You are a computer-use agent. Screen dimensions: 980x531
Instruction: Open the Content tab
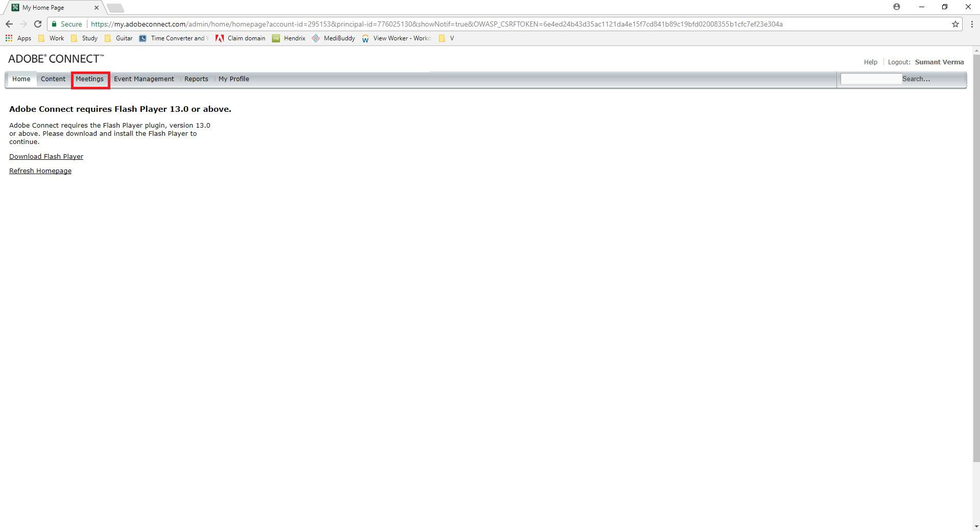point(53,79)
